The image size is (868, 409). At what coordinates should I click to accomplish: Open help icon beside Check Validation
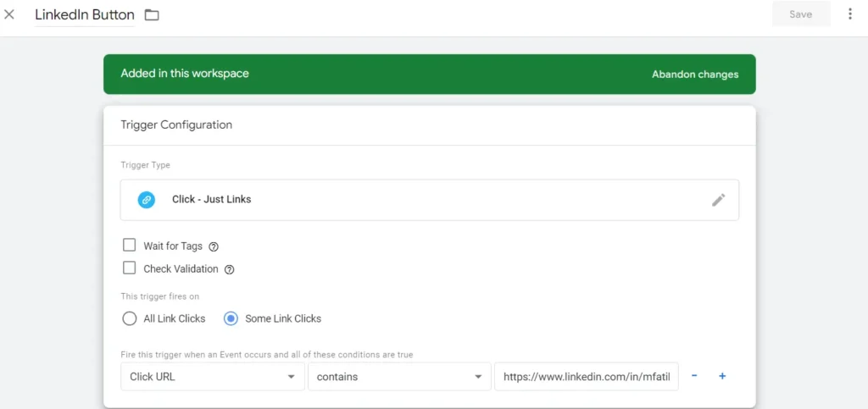pyautogui.click(x=229, y=270)
